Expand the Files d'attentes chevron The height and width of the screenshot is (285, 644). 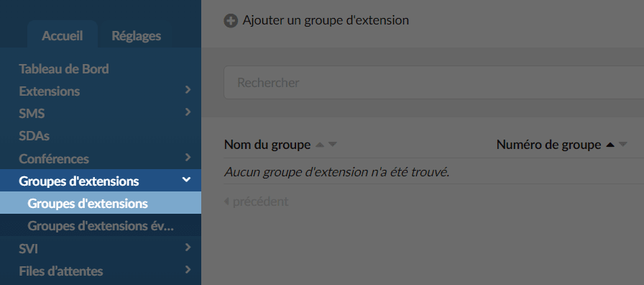tap(188, 270)
